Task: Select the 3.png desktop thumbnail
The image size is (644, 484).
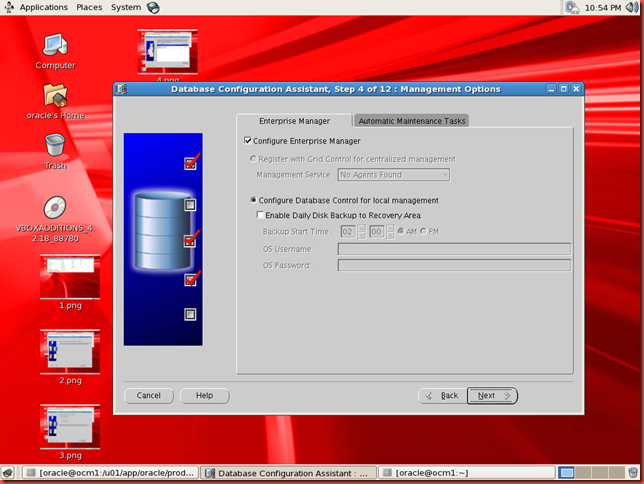Action: click(x=70, y=427)
